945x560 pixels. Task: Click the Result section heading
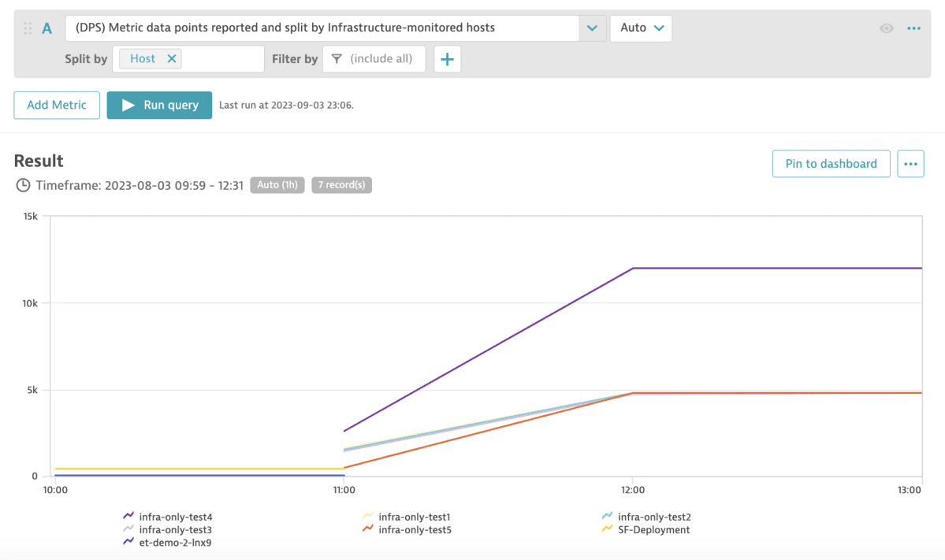[37, 161]
